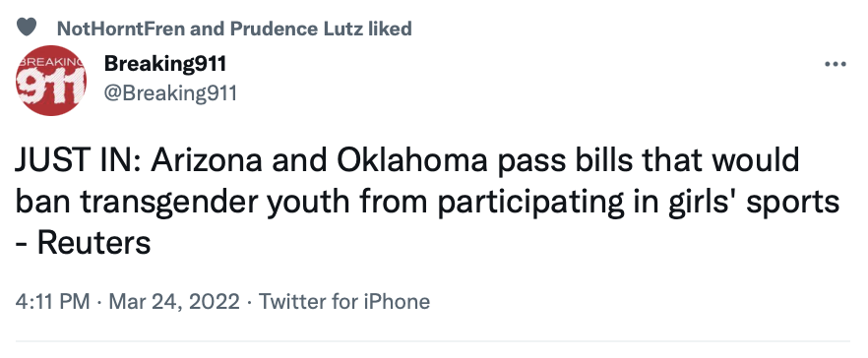This screenshot has height=358, width=868.
Task: Open the 4:11 PM timestamp link
Action: pos(52,302)
